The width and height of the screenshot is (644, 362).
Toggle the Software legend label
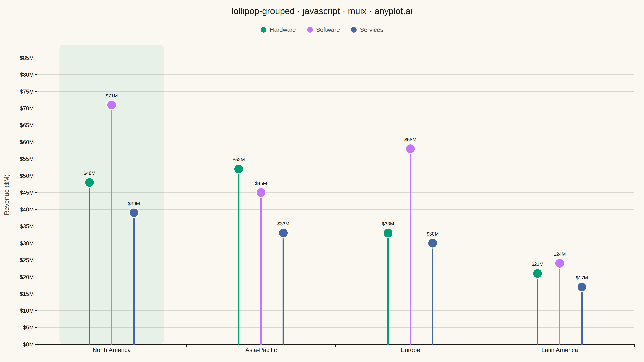click(x=328, y=30)
